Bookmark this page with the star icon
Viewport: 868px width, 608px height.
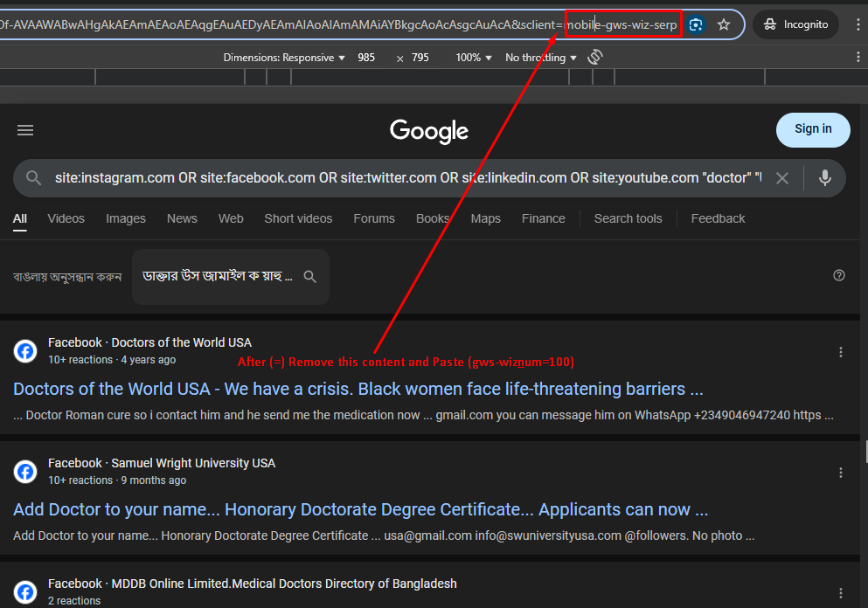coord(724,24)
